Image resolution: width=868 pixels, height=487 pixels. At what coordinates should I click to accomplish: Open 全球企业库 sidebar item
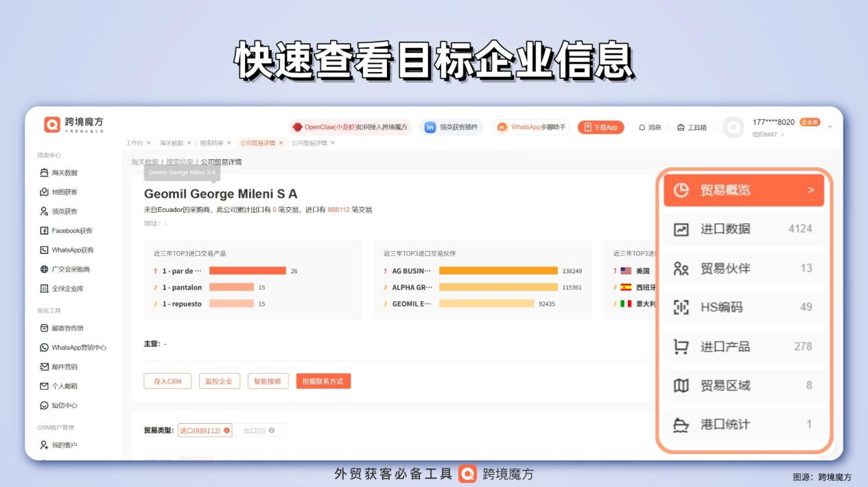(62, 288)
